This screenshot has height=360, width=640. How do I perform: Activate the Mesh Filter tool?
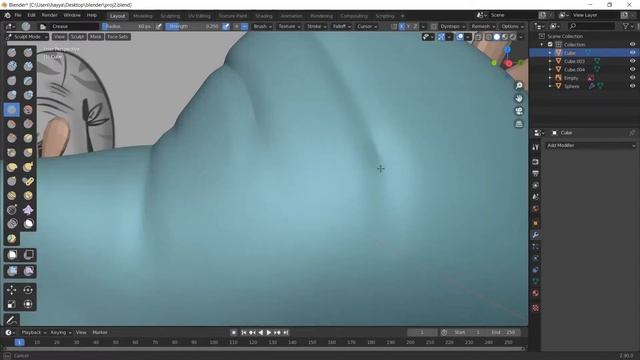coord(12,271)
